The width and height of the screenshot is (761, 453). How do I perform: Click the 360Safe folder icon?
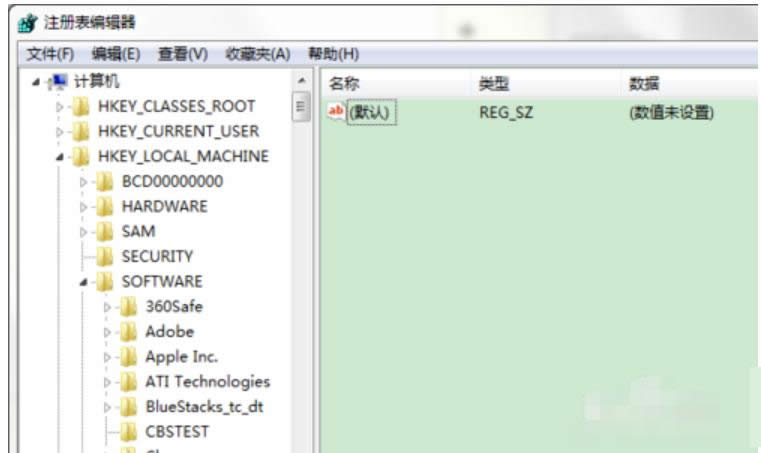pos(128,307)
